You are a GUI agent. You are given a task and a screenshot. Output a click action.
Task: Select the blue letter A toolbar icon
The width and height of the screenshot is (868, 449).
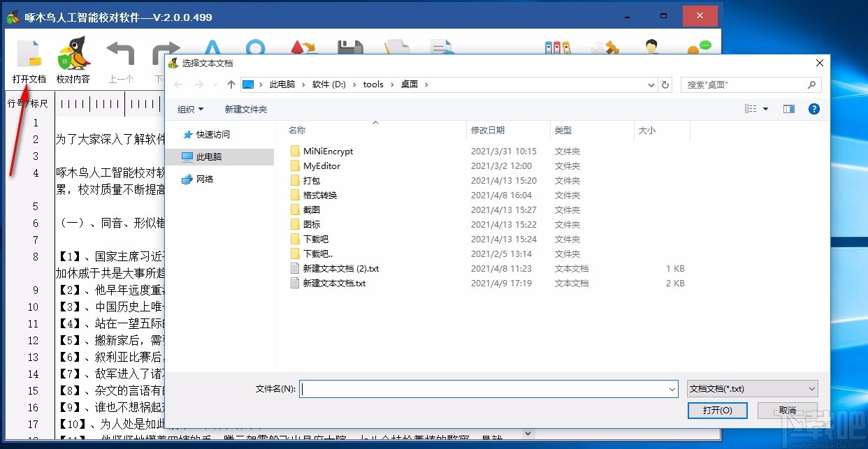[213, 47]
